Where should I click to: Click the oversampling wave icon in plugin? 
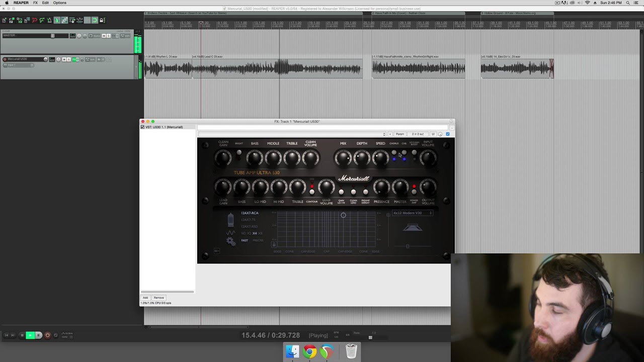[230, 233]
